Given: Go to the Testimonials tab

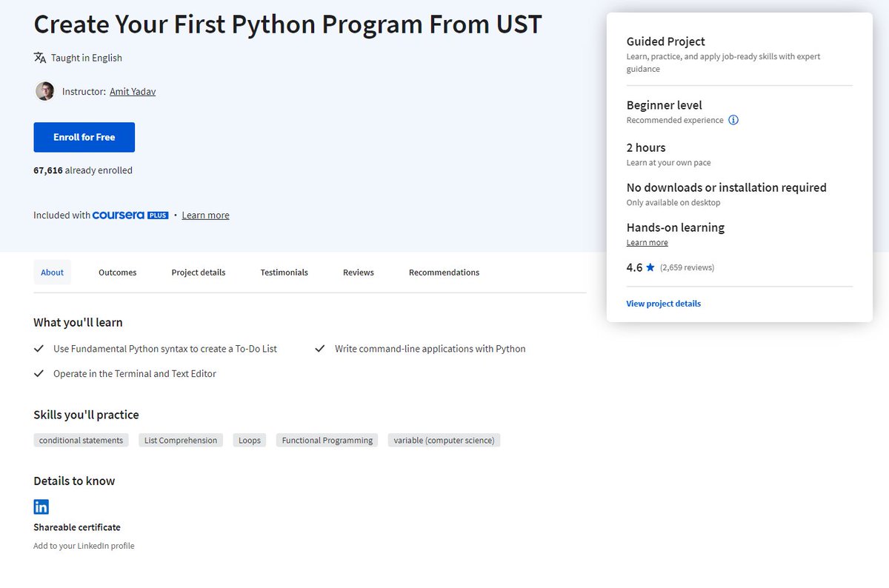Looking at the screenshot, I should pos(284,272).
